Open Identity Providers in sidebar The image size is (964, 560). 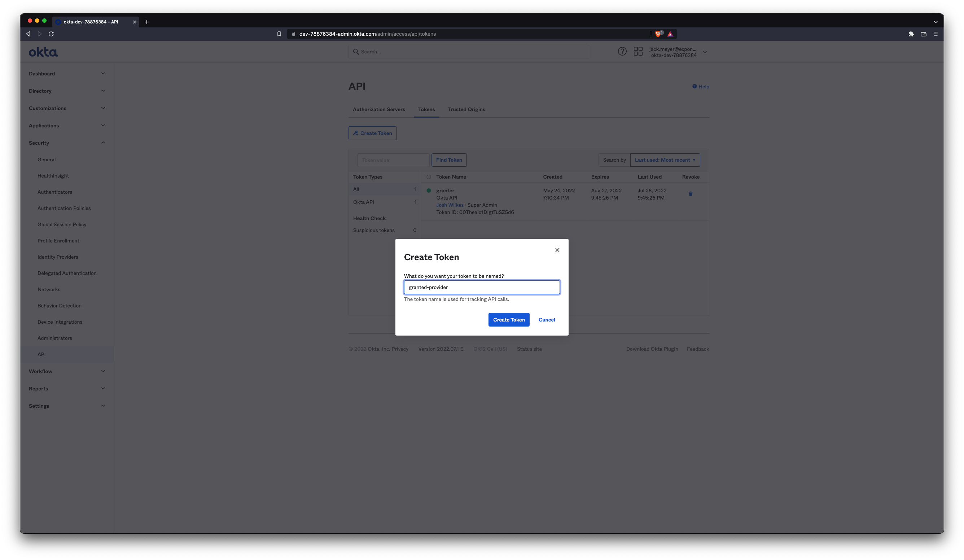click(x=58, y=257)
